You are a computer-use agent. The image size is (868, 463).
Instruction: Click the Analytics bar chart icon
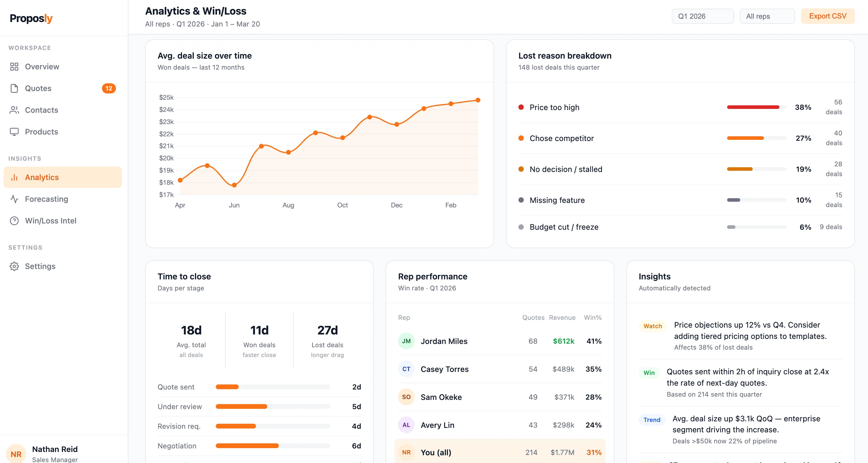(14, 177)
